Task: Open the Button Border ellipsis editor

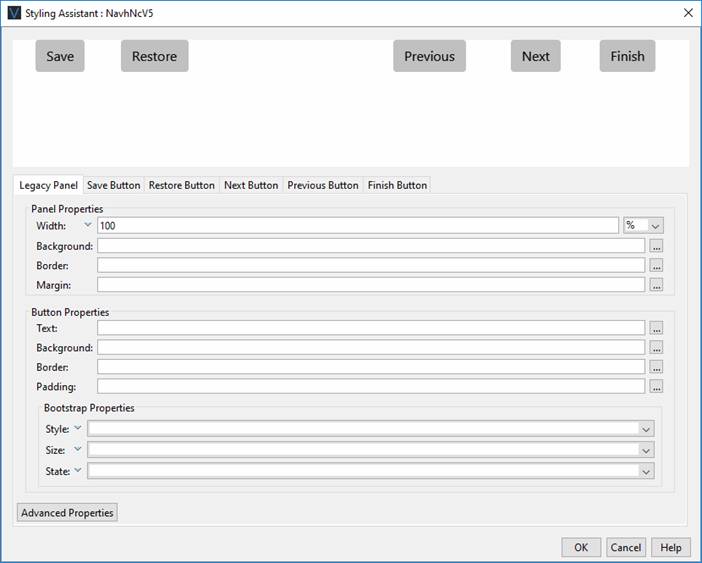Action: [x=656, y=367]
